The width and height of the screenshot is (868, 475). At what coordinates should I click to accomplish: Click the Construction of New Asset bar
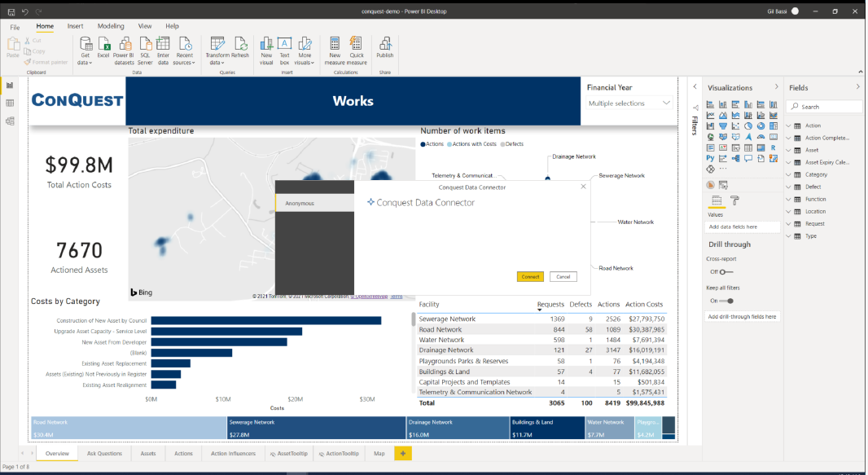[x=266, y=320]
